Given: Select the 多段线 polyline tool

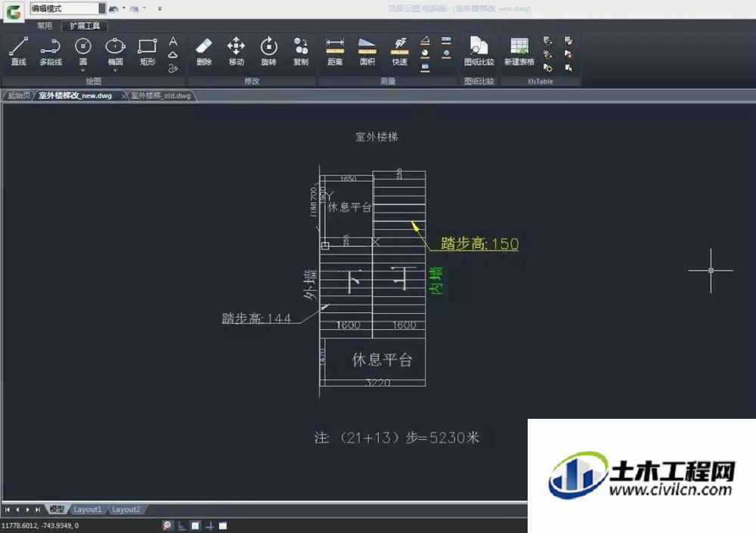Looking at the screenshot, I should (x=51, y=51).
